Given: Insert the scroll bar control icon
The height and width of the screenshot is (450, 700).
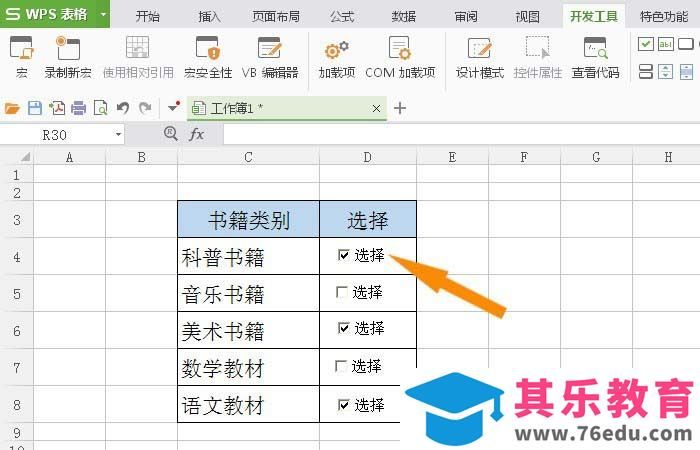Looking at the screenshot, I should pyautogui.click(x=686, y=71).
